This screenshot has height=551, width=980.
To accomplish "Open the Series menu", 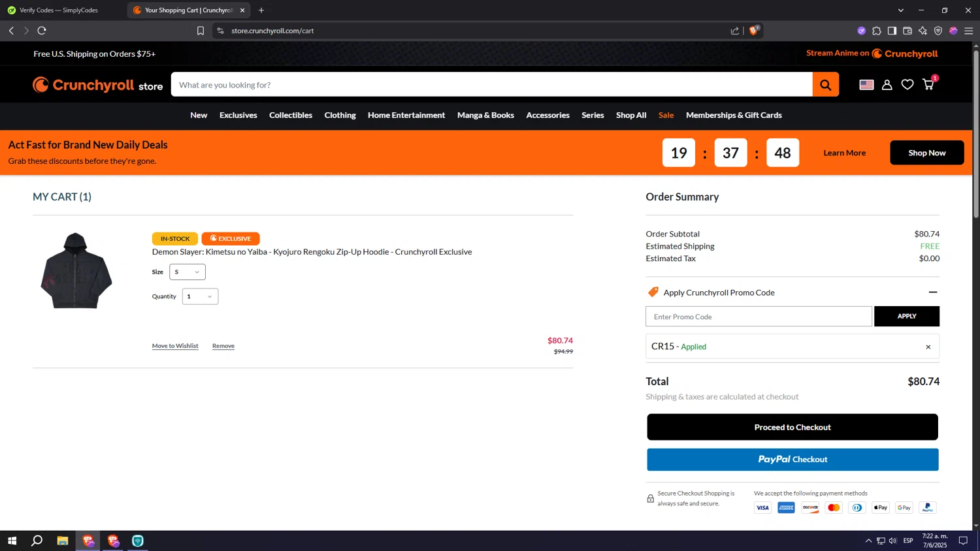I will tap(593, 115).
